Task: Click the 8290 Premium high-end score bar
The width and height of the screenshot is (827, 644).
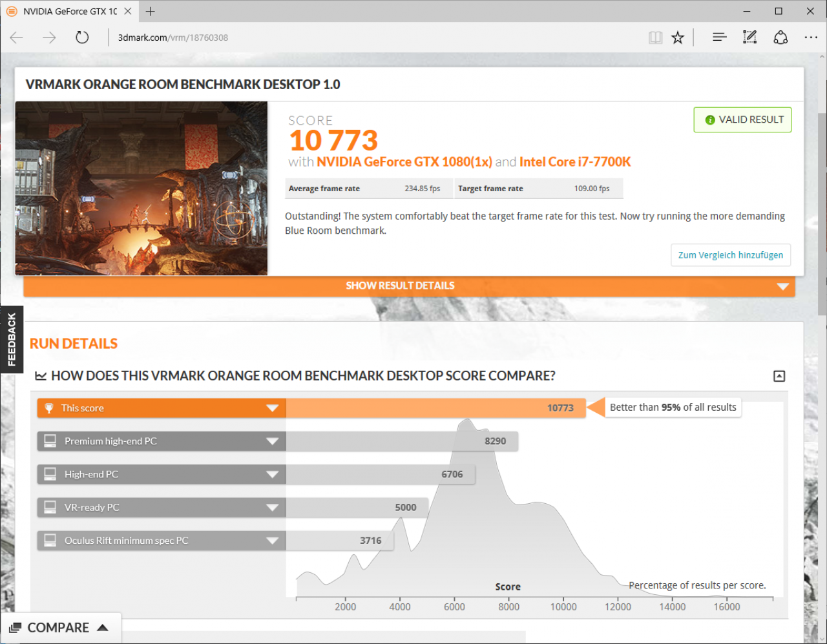Action: tap(402, 441)
